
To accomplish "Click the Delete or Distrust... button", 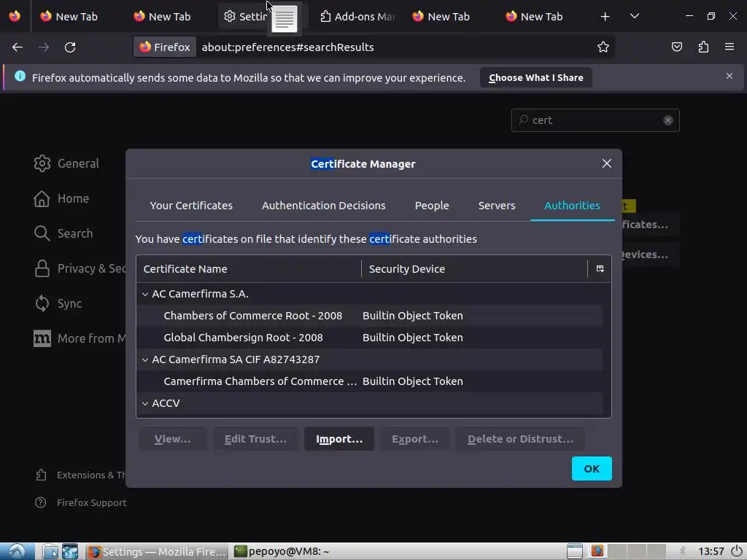I will pos(520,439).
